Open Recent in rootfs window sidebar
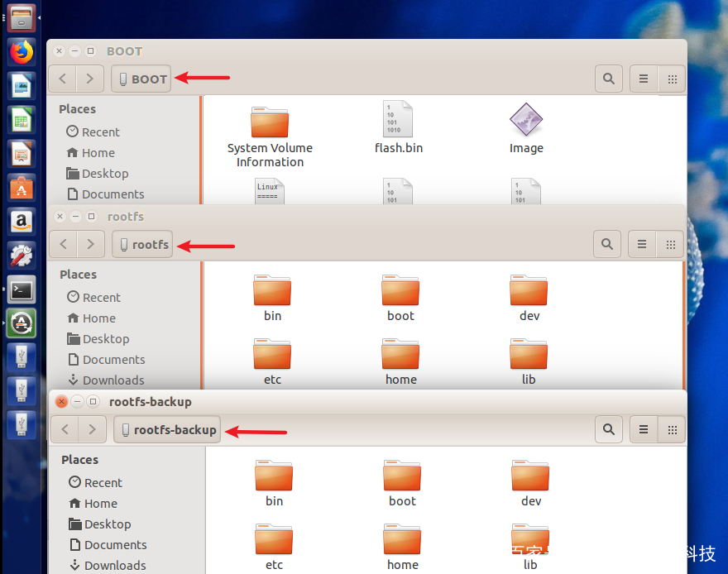Image resolution: width=728 pixels, height=574 pixels. click(x=93, y=298)
